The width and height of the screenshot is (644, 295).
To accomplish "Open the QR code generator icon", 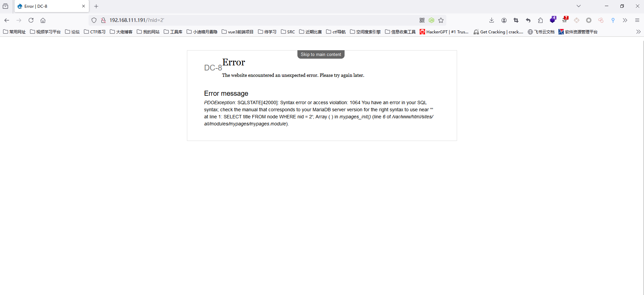I will coord(422,20).
